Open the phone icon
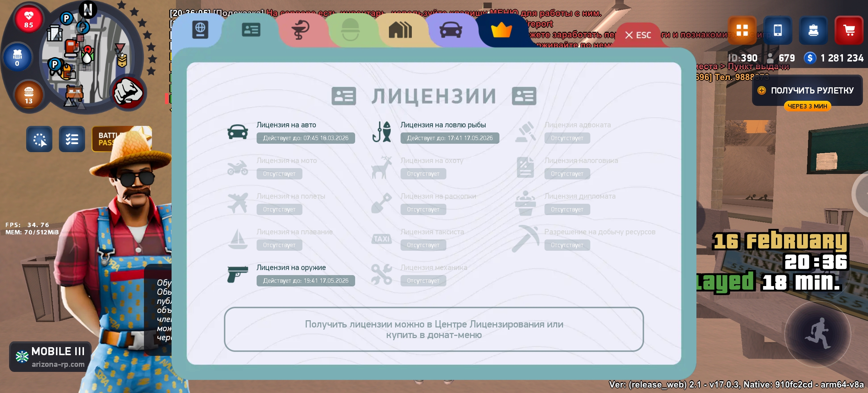Viewport: 868px width, 393px height. coord(777,31)
